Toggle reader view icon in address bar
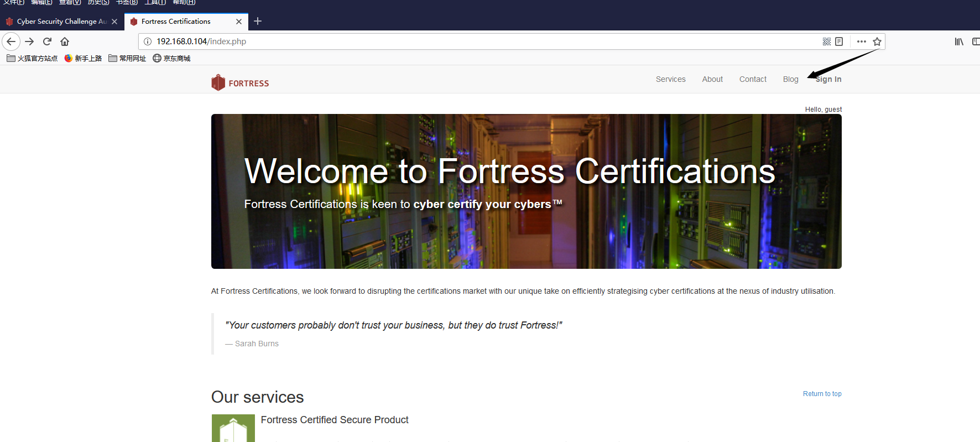 pos(839,41)
